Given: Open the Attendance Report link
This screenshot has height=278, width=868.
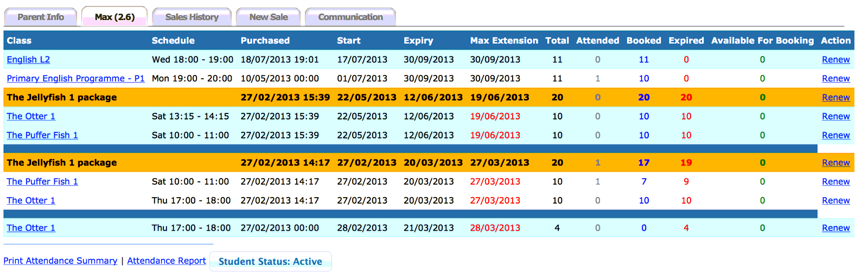Looking at the screenshot, I should tap(167, 261).
